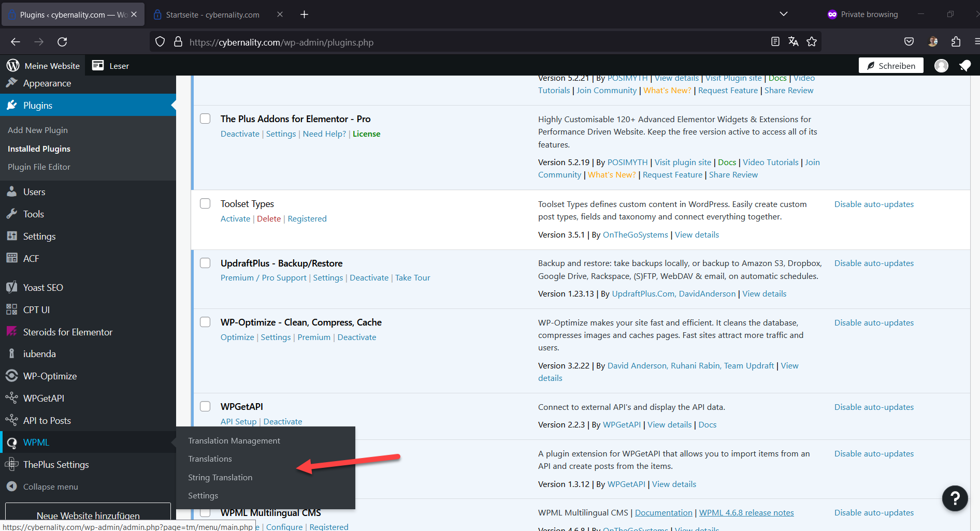This screenshot has width=980, height=531.
Task: Check the UpdraftPlus plugin checkbox
Action: 205,263
